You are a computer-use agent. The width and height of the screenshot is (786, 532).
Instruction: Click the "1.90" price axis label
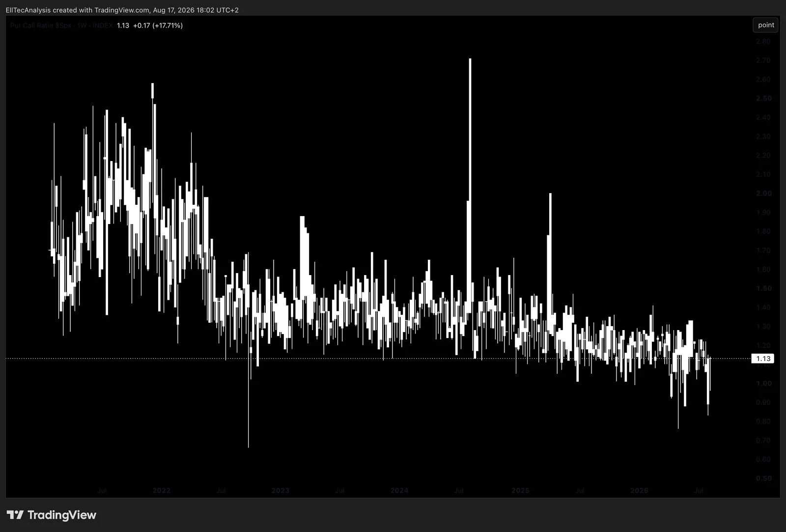pyautogui.click(x=763, y=213)
